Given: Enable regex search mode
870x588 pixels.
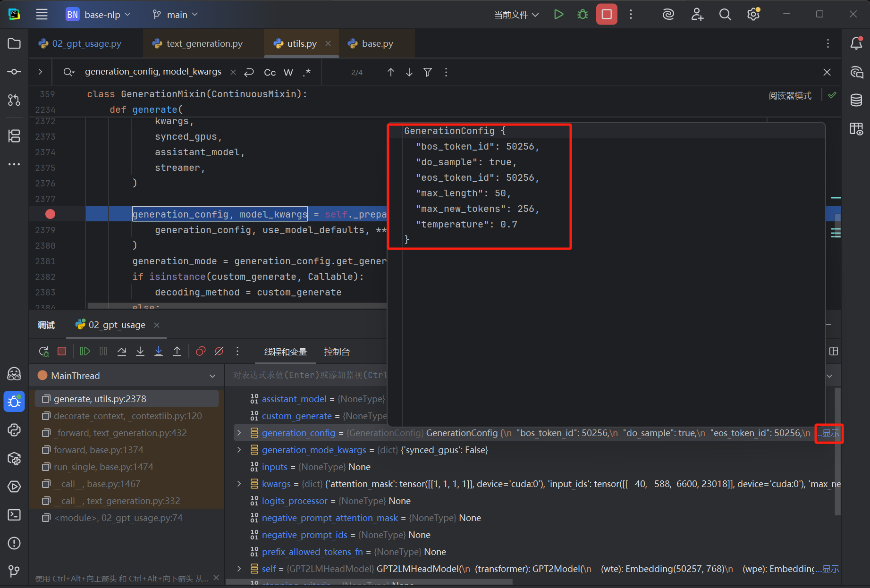Looking at the screenshot, I should pyautogui.click(x=306, y=72).
